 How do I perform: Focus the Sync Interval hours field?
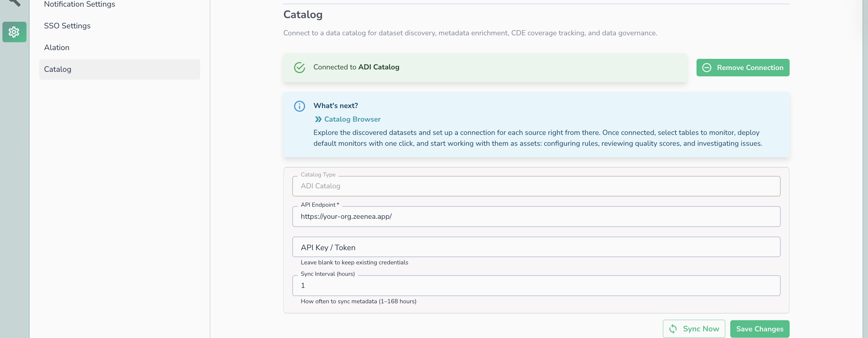(536, 286)
